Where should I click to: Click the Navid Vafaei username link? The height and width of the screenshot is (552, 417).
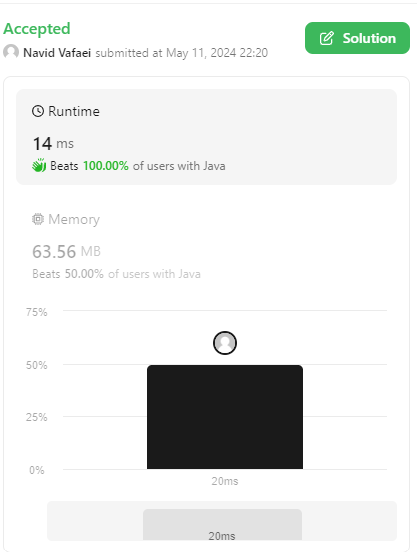(57, 53)
